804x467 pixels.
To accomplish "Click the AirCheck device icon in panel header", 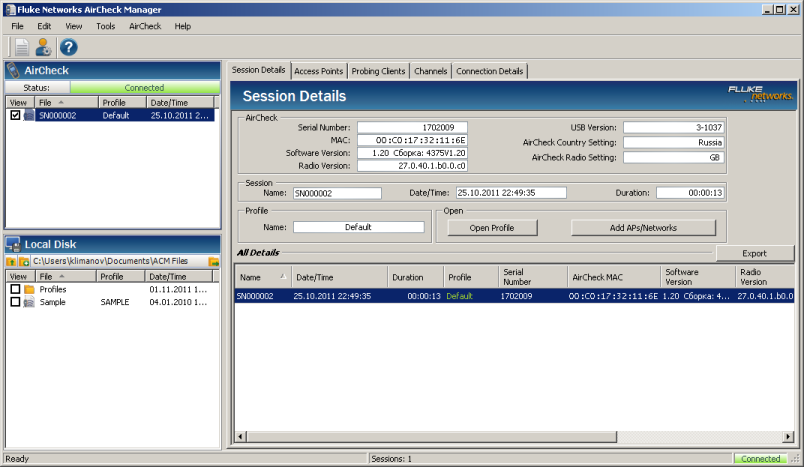I will pyautogui.click(x=14, y=70).
